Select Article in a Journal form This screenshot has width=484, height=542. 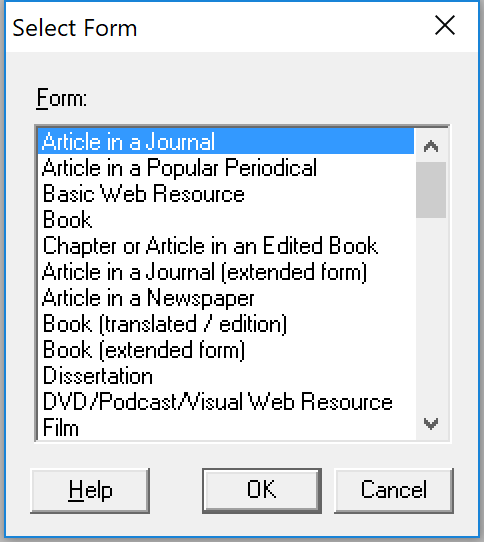[x=225, y=141]
